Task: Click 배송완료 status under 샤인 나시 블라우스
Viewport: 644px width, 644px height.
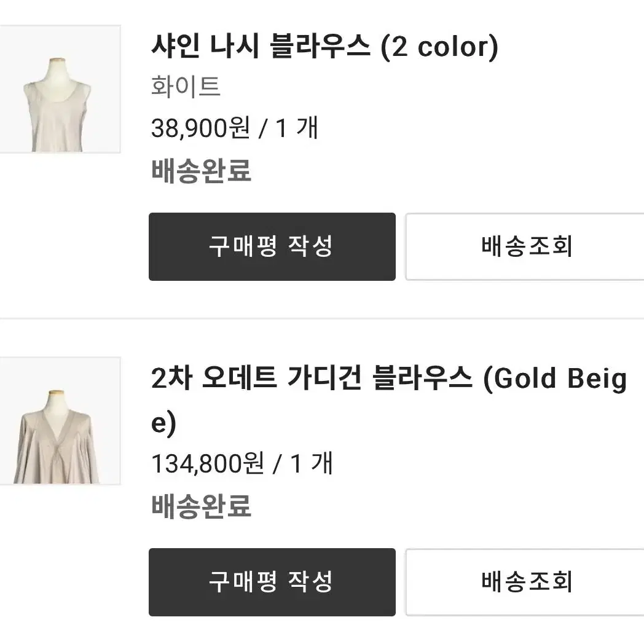Action: point(202,170)
